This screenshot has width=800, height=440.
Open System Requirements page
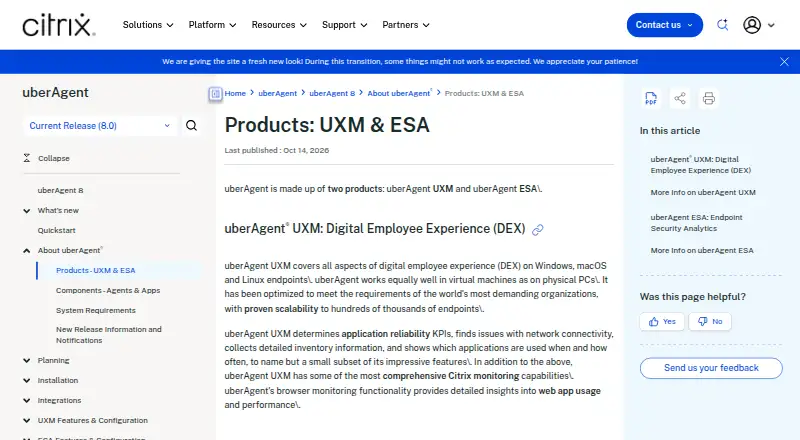(x=96, y=310)
